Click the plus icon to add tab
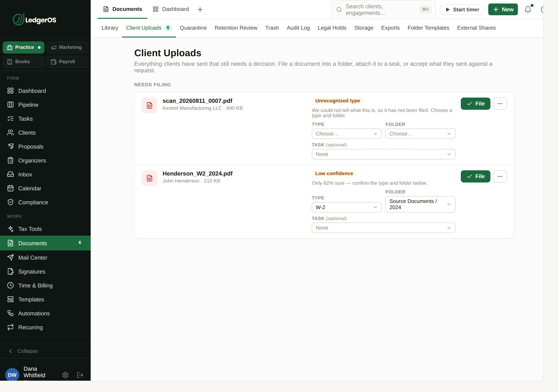Image resolution: width=558 pixels, height=392 pixels. coord(200,9)
